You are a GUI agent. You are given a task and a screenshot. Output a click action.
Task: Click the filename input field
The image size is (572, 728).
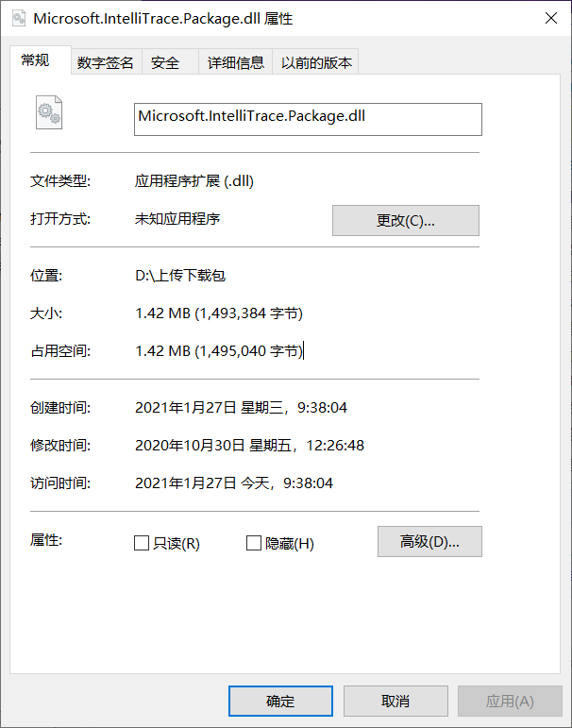(308, 119)
